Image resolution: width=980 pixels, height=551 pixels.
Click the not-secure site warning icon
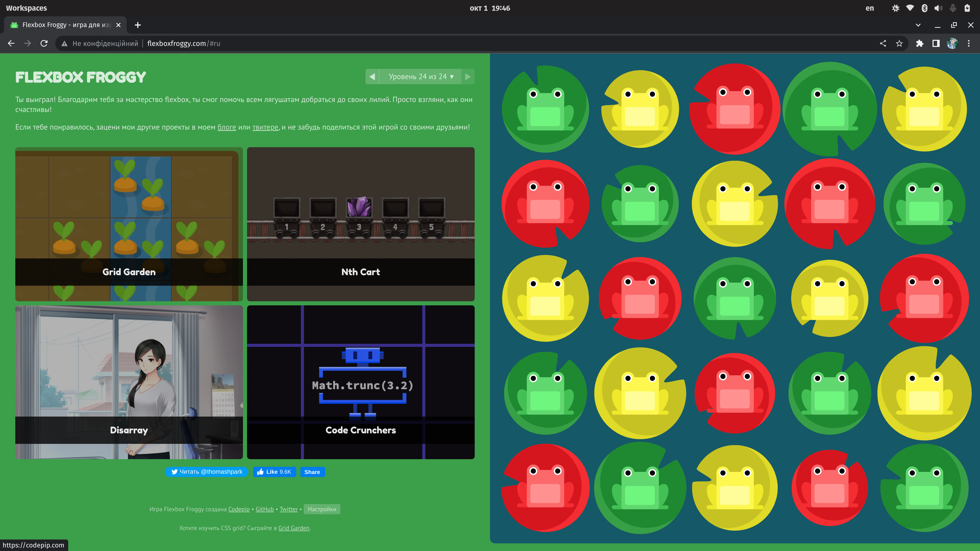point(65,43)
